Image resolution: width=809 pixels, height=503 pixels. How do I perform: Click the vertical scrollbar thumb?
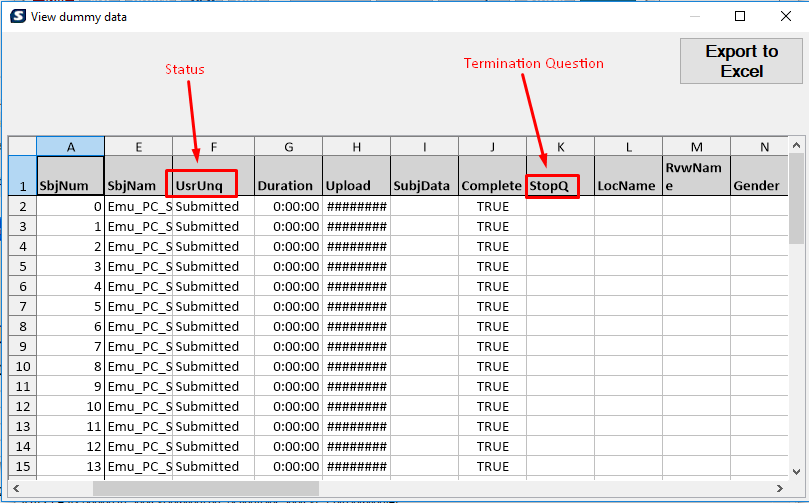[x=796, y=199]
